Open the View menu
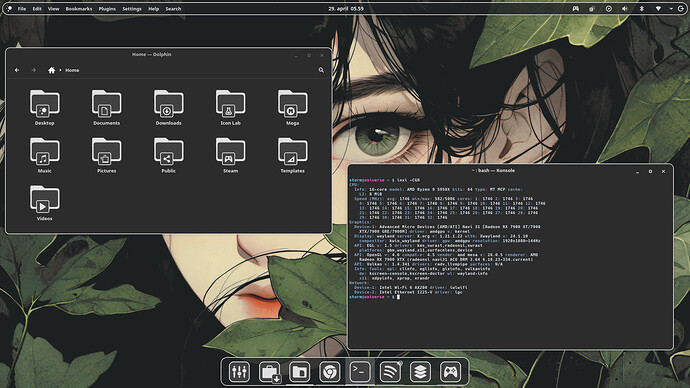690x388 pixels. point(53,8)
